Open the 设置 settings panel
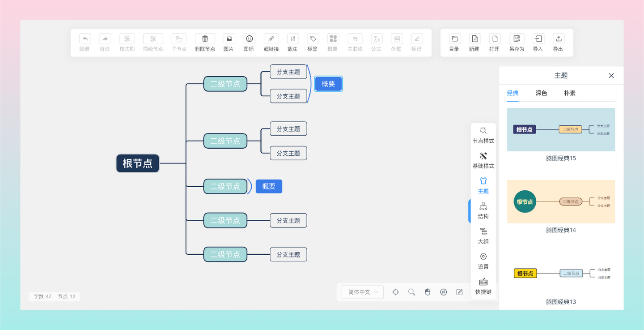This screenshot has height=330, width=644. pyautogui.click(x=483, y=261)
